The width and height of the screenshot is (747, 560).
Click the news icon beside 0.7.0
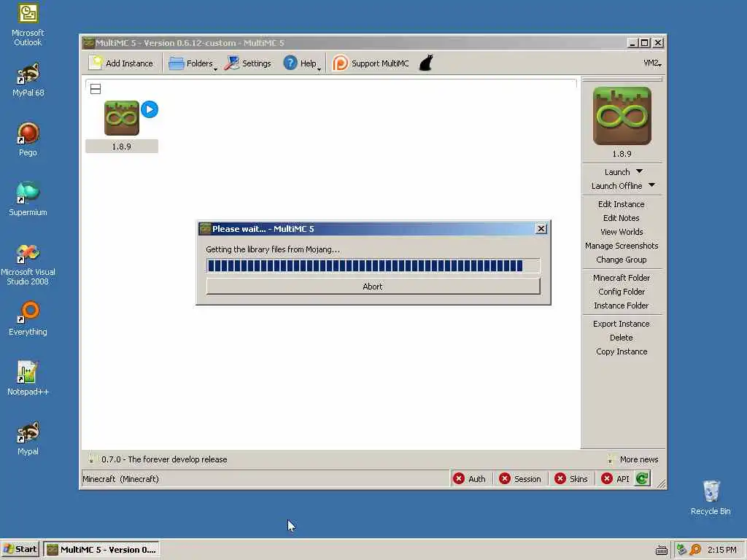pyautogui.click(x=91, y=459)
